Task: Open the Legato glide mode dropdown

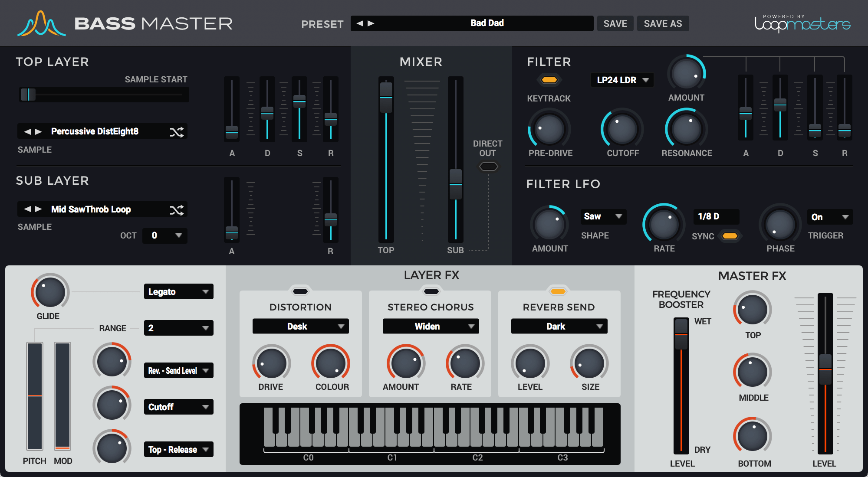Action: [178, 292]
